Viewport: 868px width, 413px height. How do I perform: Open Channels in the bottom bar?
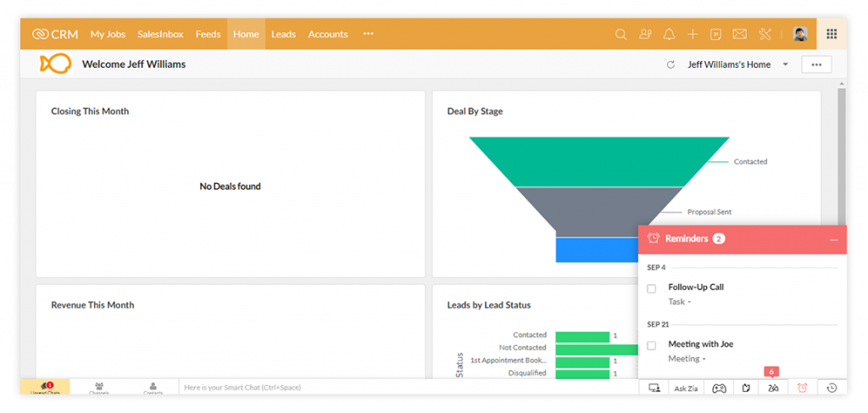99,388
